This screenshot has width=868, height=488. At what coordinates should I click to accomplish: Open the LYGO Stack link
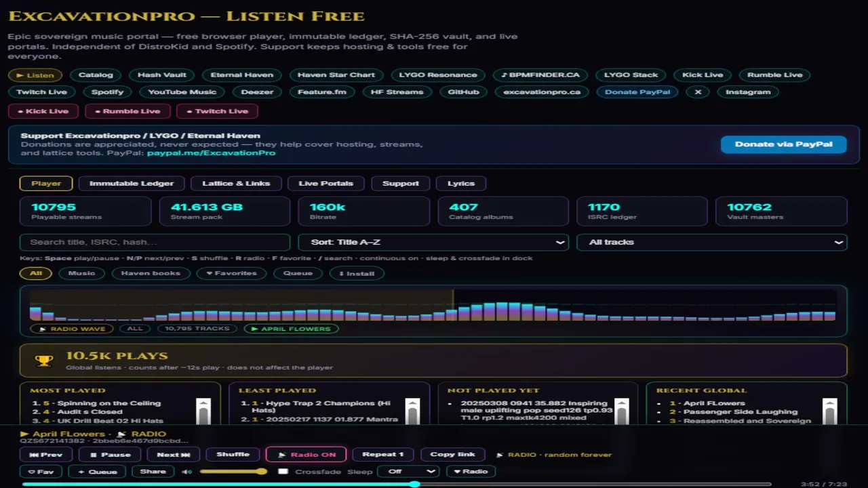click(631, 75)
